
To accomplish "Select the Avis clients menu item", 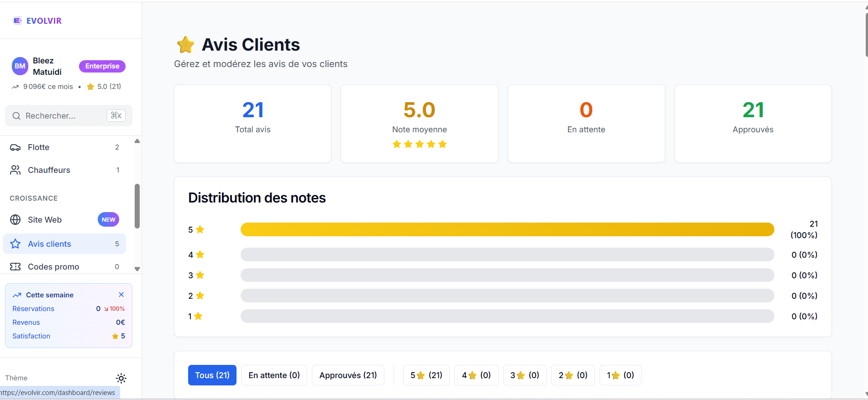I will pyautogui.click(x=64, y=244).
